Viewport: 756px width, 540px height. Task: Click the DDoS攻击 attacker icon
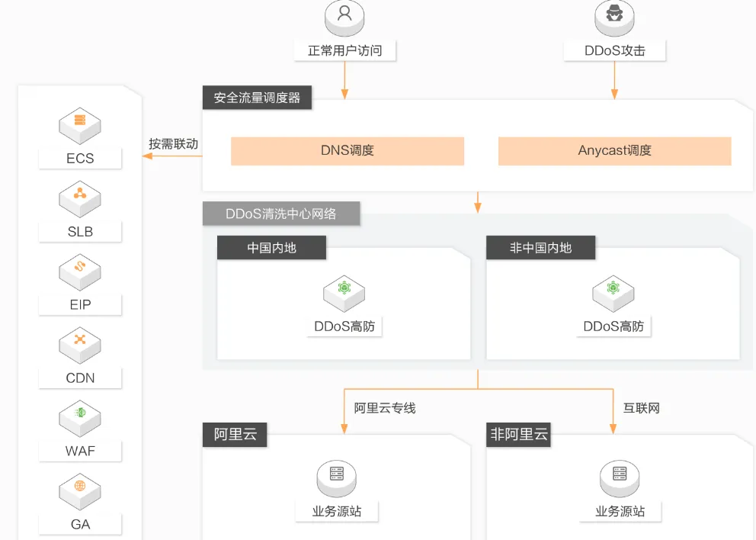[x=614, y=17]
